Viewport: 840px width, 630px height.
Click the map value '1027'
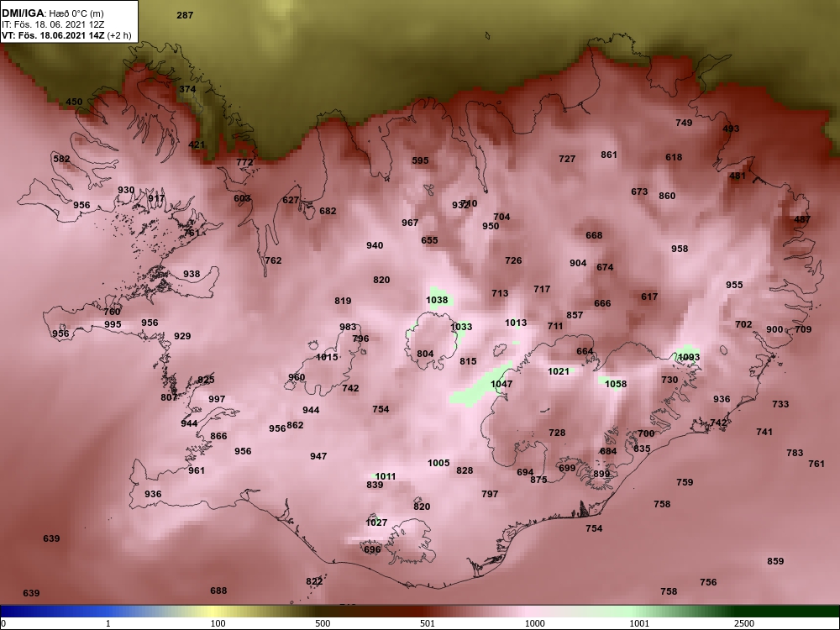(376, 522)
